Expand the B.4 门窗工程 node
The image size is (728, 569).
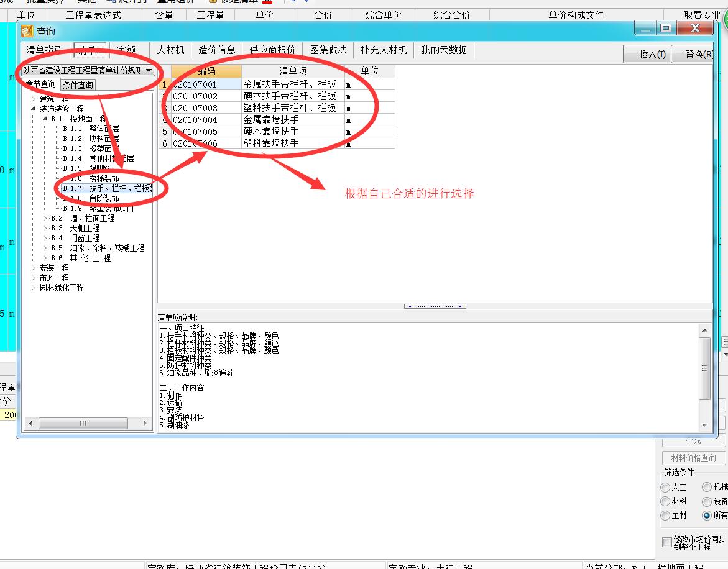point(45,238)
